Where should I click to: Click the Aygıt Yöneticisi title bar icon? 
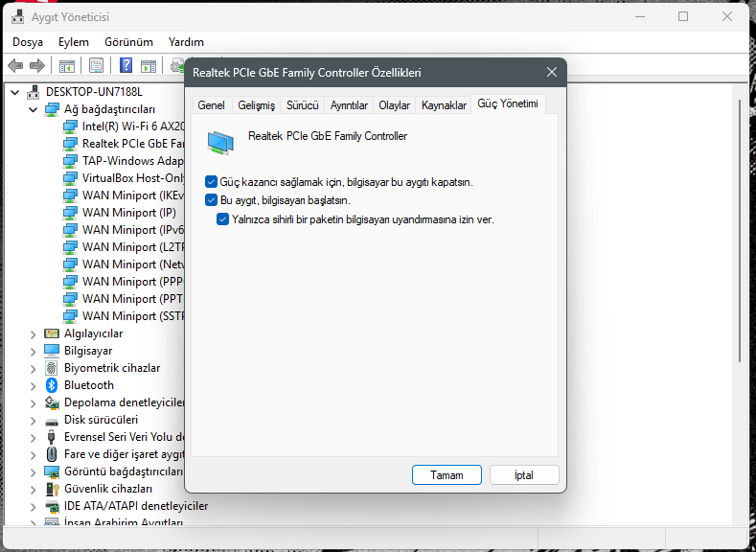(18, 17)
